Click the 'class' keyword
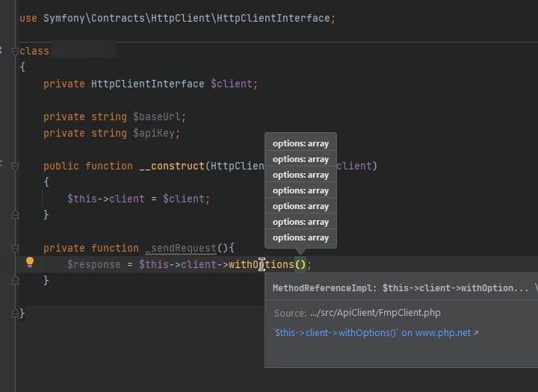538x392 pixels. pos(34,51)
